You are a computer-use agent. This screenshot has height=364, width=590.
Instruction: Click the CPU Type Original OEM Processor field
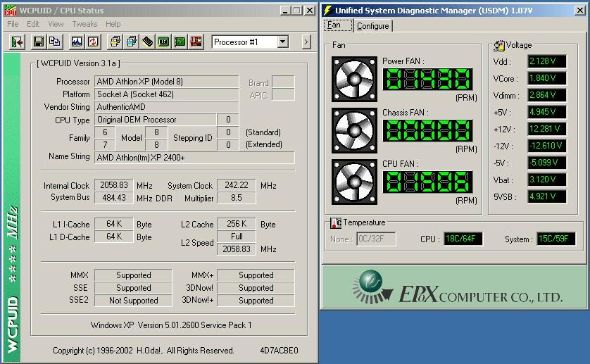coord(155,120)
